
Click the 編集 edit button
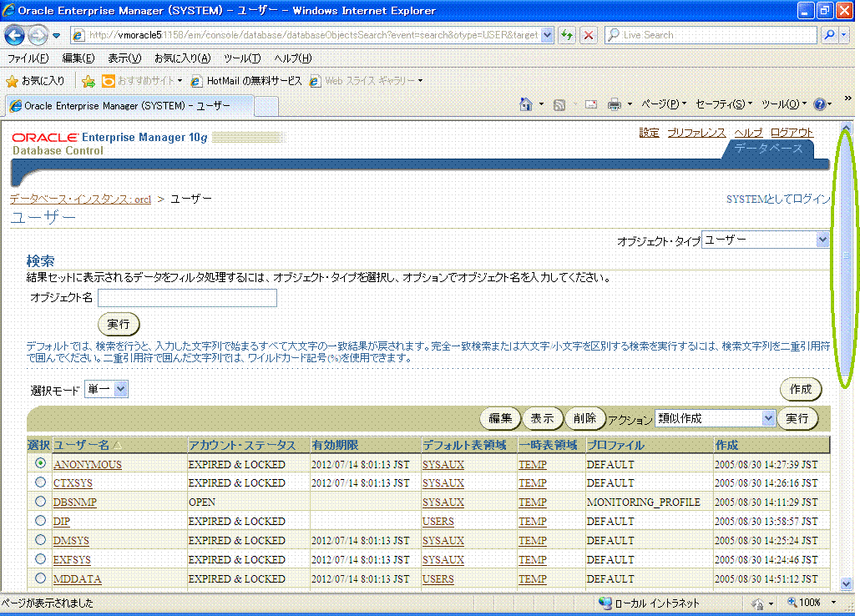500,418
